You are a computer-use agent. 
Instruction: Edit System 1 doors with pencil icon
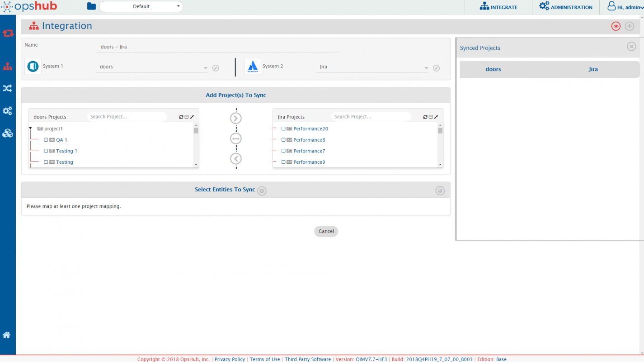216,68
